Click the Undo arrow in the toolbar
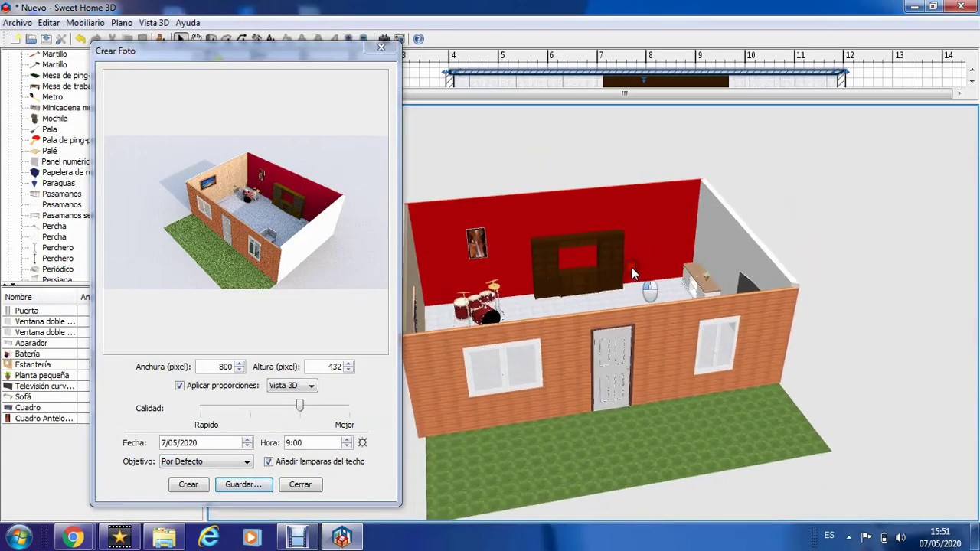 (x=80, y=38)
